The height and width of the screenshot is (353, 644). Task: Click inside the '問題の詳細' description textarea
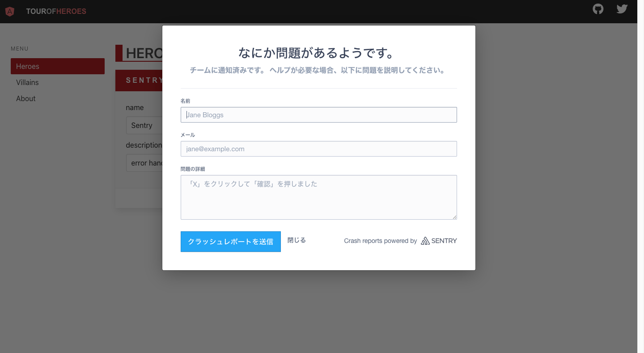pos(318,197)
